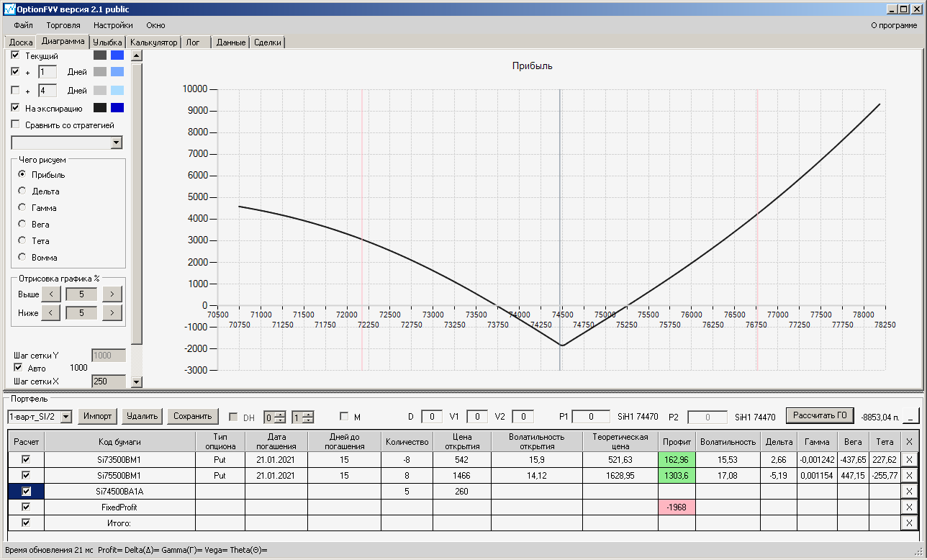This screenshot has height=560, width=927.
Task: Click the Шаг сетки X input field
Action: pyautogui.click(x=109, y=381)
